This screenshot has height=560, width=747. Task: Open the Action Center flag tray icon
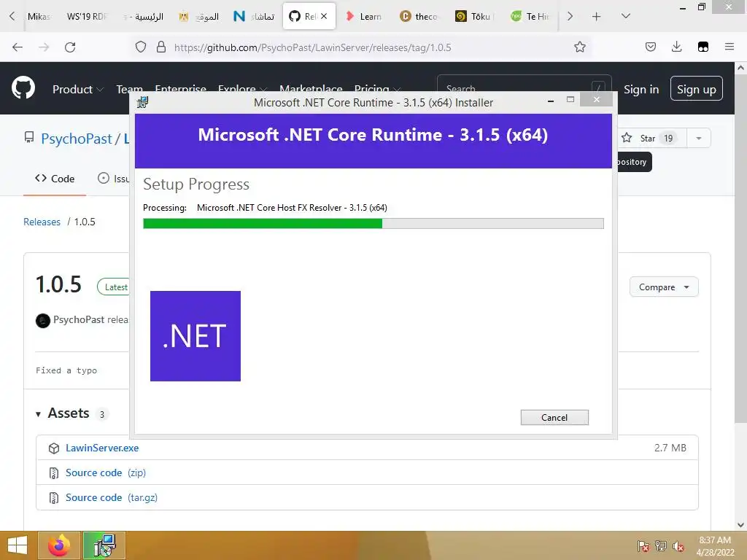(x=643, y=545)
